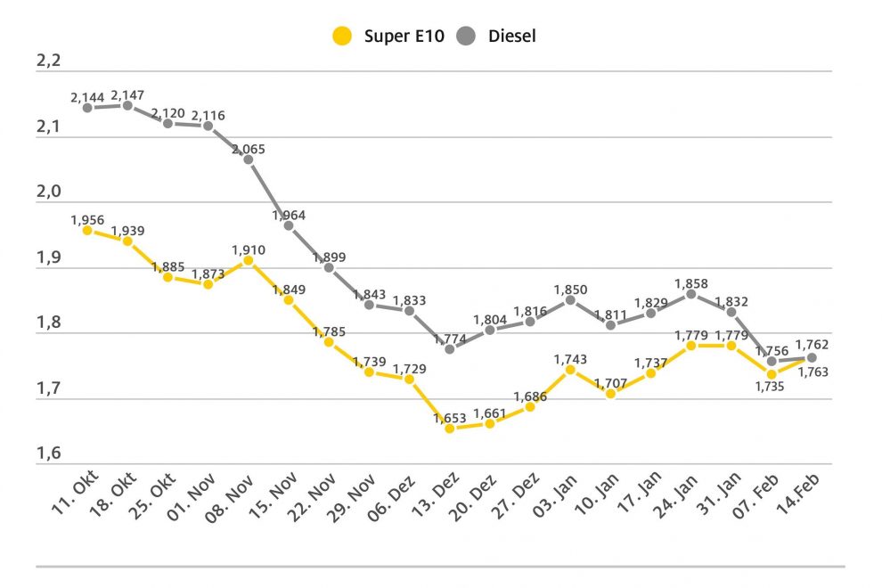Click the Diesel point 1,964
The width and height of the screenshot is (882, 588).
(289, 225)
